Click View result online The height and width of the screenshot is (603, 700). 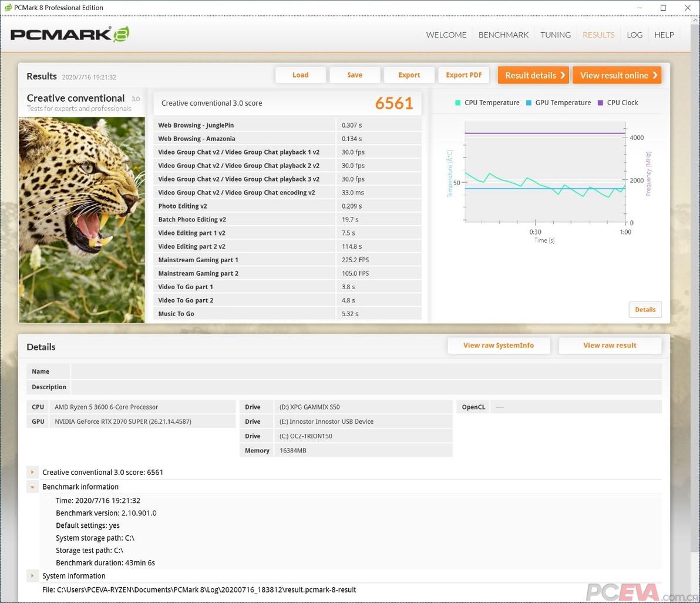(617, 75)
